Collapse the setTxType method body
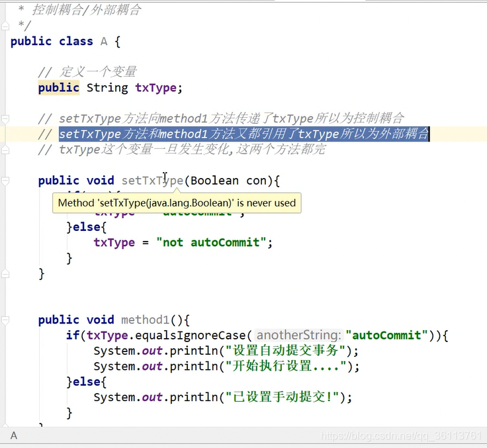Image resolution: width=487 pixels, height=448 pixels. click(x=5, y=181)
